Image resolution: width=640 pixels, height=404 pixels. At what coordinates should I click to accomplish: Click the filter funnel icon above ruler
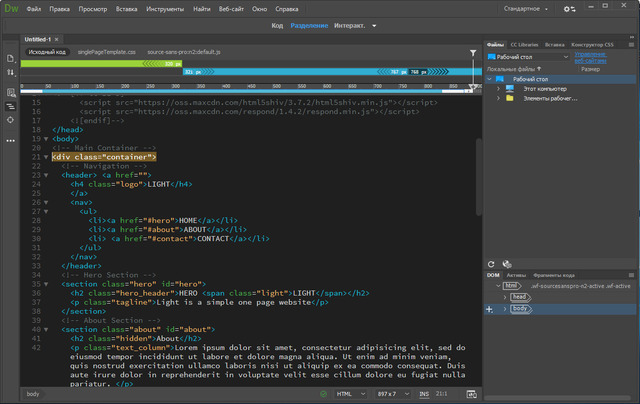click(x=473, y=51)
